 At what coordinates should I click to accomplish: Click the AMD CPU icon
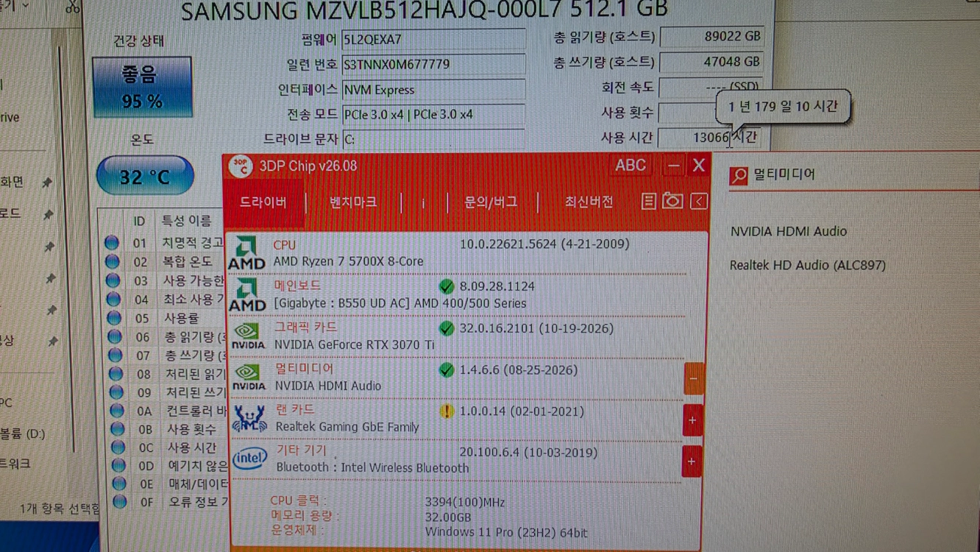coord(246,252)
